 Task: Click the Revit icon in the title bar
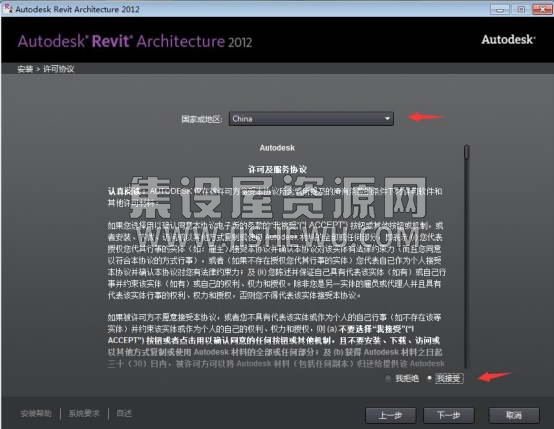coord(8,8)
